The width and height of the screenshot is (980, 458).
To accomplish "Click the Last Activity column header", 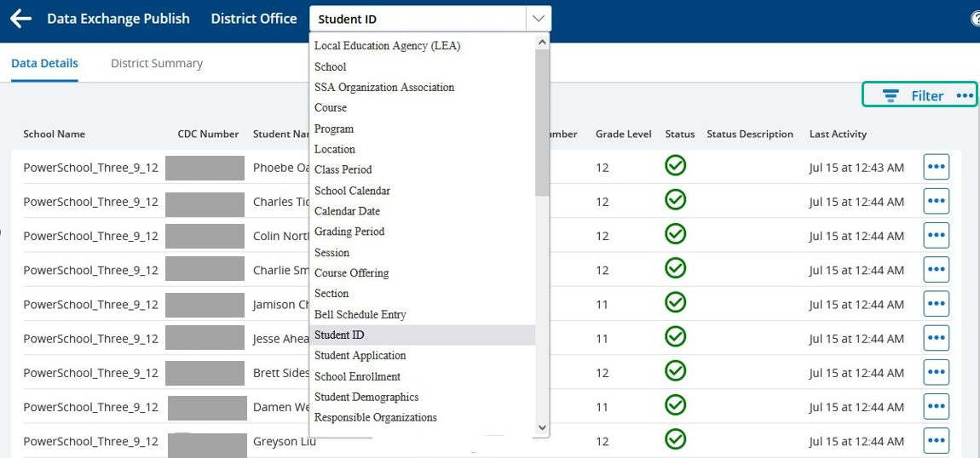I will pyautogui.click(x=838, y=134).
